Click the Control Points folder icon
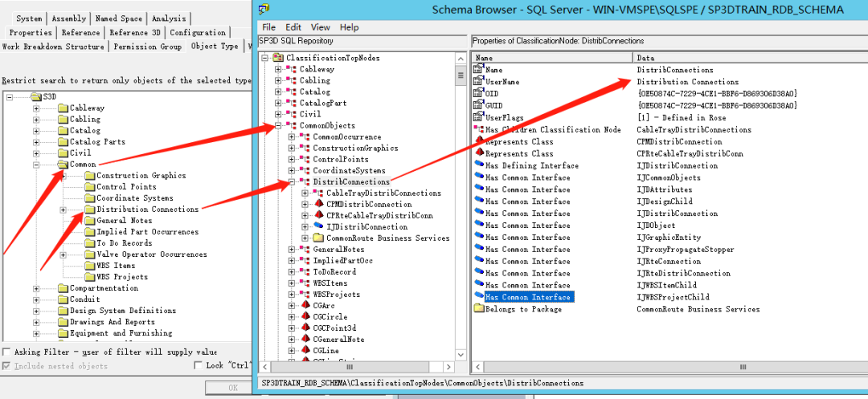Image resolution: width=868 pixels, height=399 pixels. (x=90, y=187)
